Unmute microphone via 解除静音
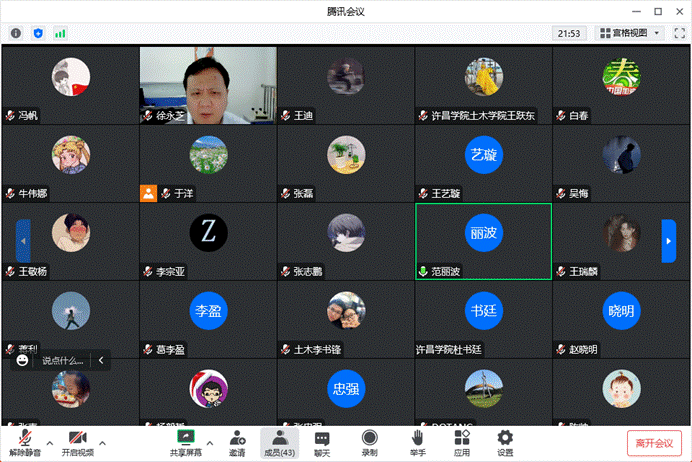 tap(24, 442)
